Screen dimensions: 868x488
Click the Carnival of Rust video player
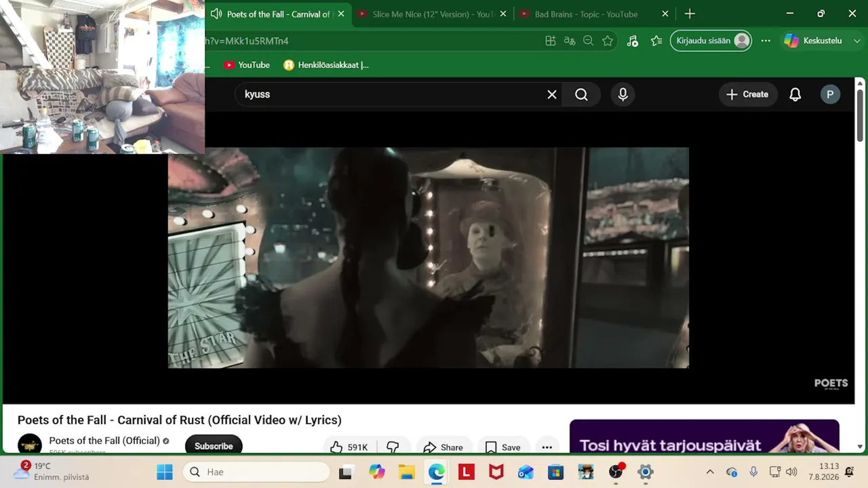click(428, 258)
